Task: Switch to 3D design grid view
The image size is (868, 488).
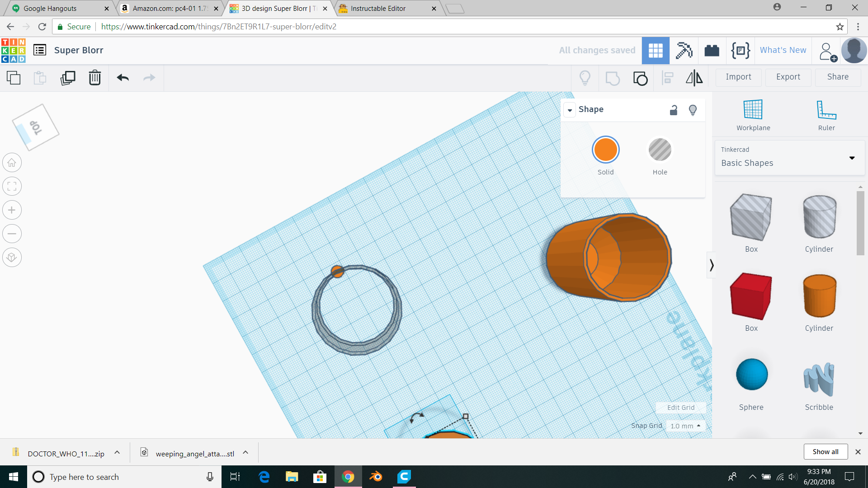Action: point(656,50)
